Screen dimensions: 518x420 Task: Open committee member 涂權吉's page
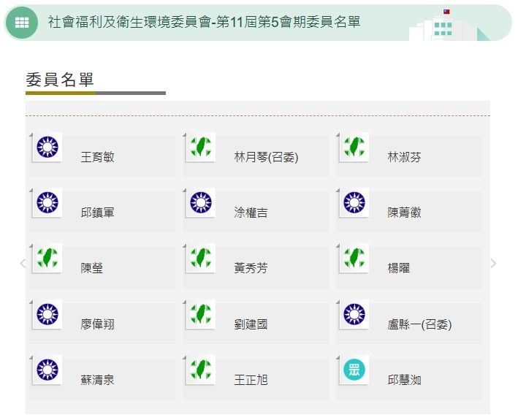pos(251,213)
